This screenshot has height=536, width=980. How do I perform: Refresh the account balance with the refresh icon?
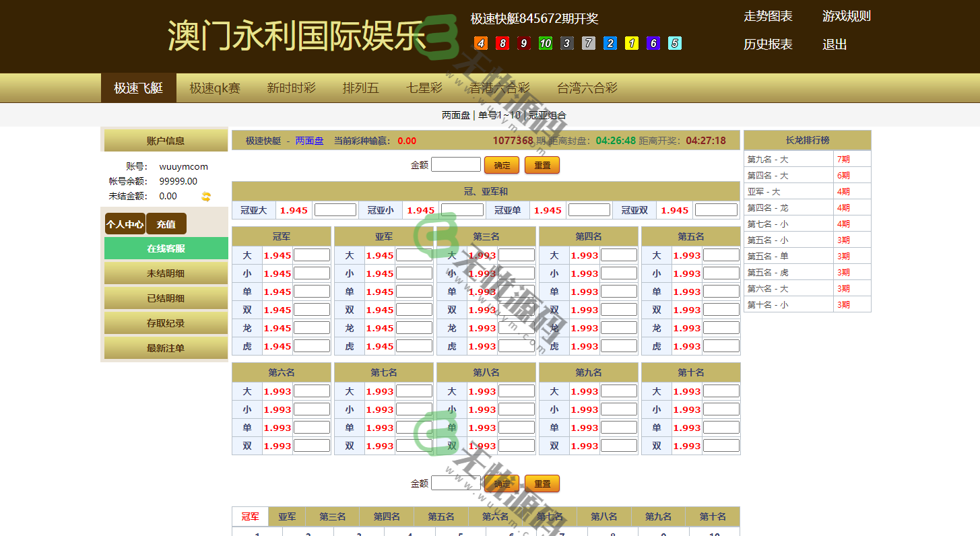[206, 196]
